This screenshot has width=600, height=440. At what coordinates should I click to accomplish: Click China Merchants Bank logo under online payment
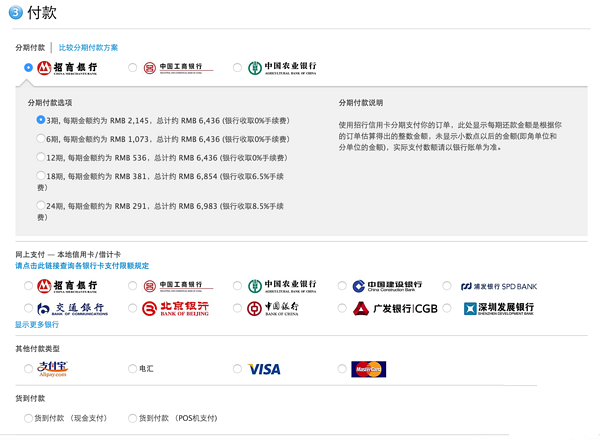pyautogui.click(x=67, y=286)
